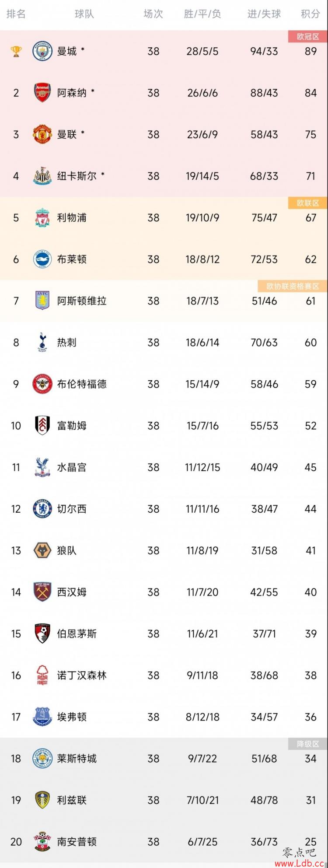The width and height of the screenshot is (328, 868).
Task: Click the Manchester United club crest
Action: tap(42, 134)
